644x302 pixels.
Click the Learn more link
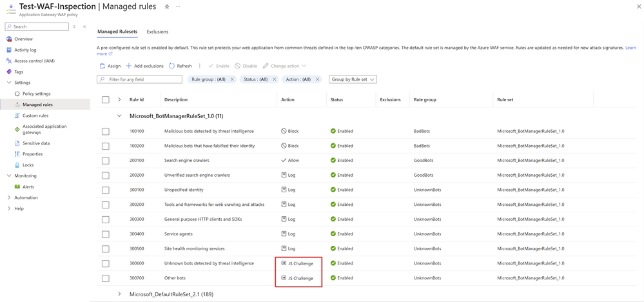[630, 48]
